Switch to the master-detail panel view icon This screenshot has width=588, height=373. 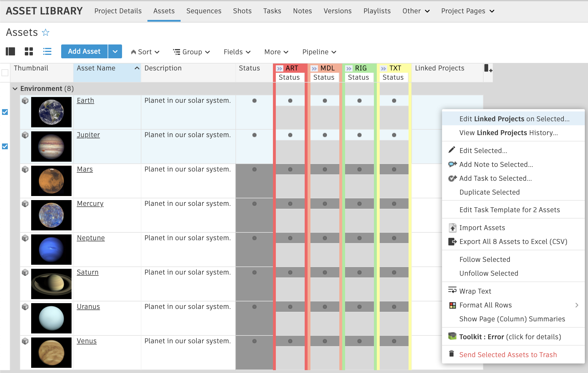coord(10,52)
